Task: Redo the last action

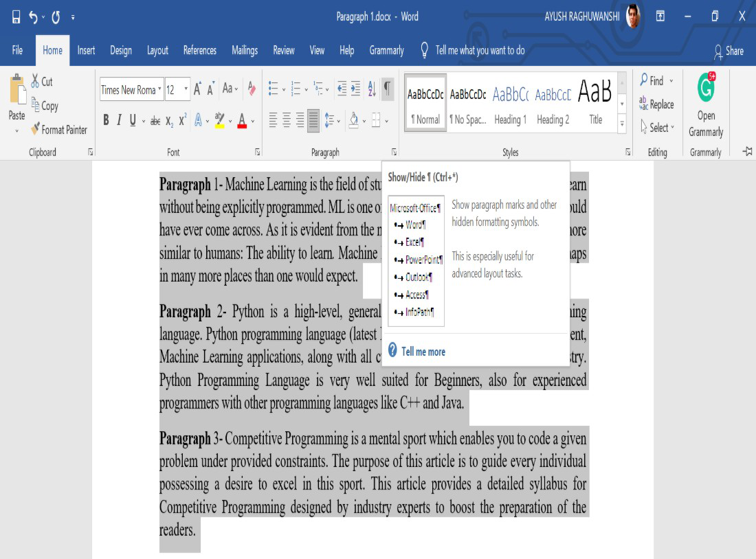Action: tap(56, 17)
